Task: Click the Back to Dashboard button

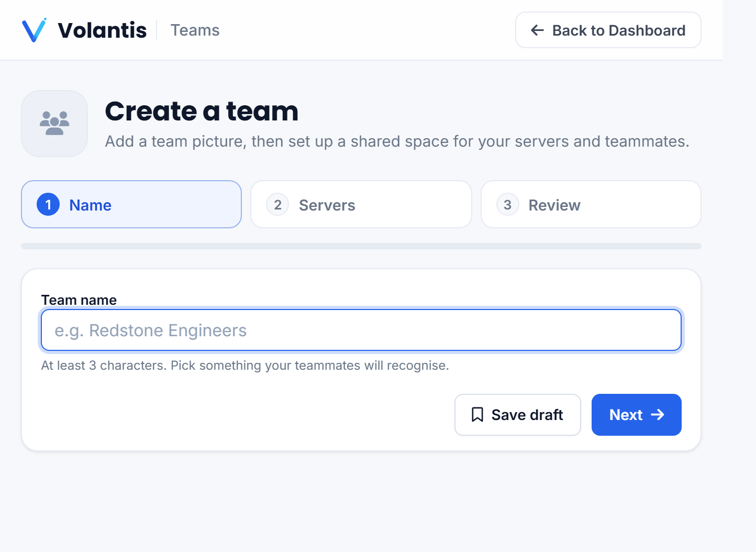Action: click(608, 30)
